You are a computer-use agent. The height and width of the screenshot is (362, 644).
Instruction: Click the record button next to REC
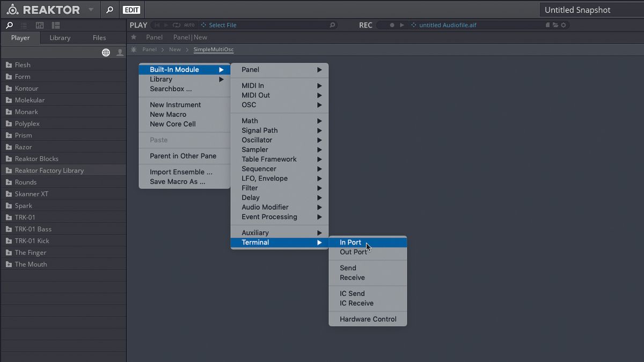[x=391, y=25]
